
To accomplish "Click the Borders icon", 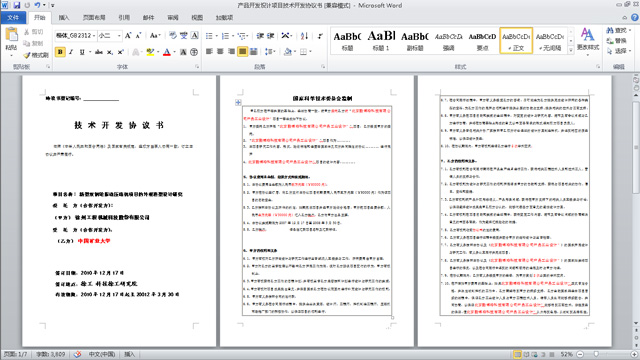I will tap(303, 52).
